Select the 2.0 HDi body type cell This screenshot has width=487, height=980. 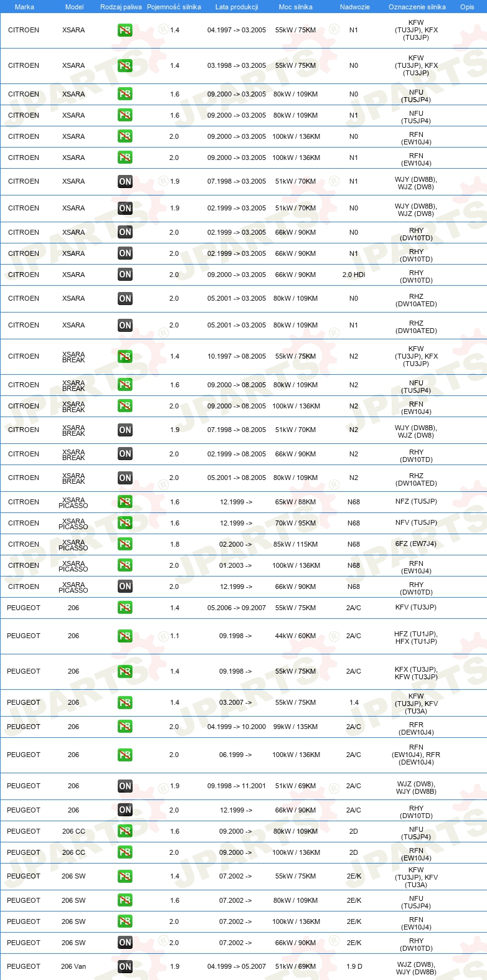pyautogui.click(x=354, y=275)
